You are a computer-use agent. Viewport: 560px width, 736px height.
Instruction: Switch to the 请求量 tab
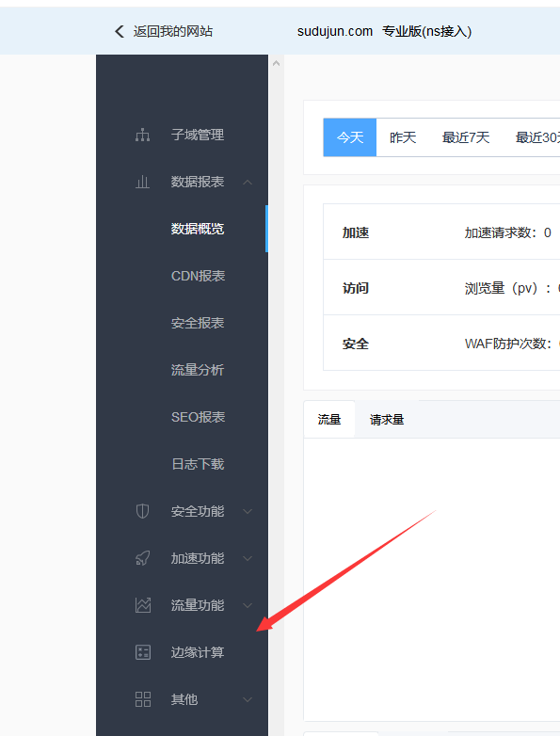[x=387, y=419]
